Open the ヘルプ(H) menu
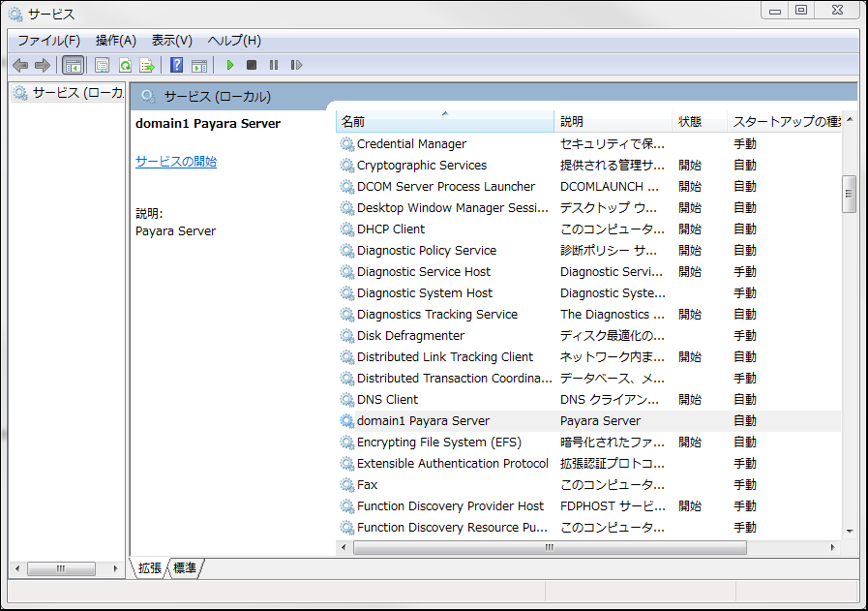Image resolution: width=868 pixels, height=611 pixels. [x=234, y=41]
